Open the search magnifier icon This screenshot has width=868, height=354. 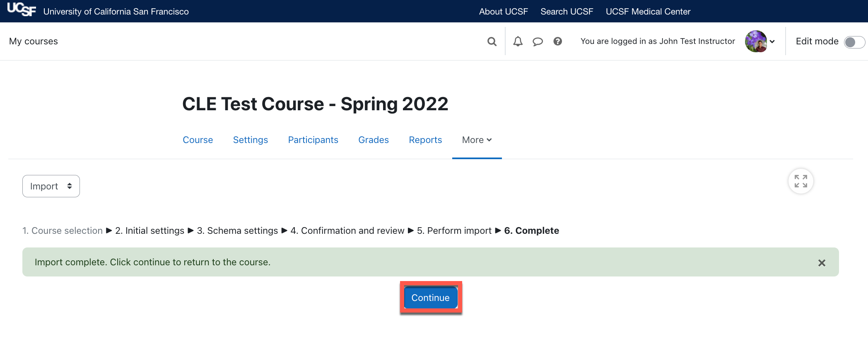click(492, 41)
